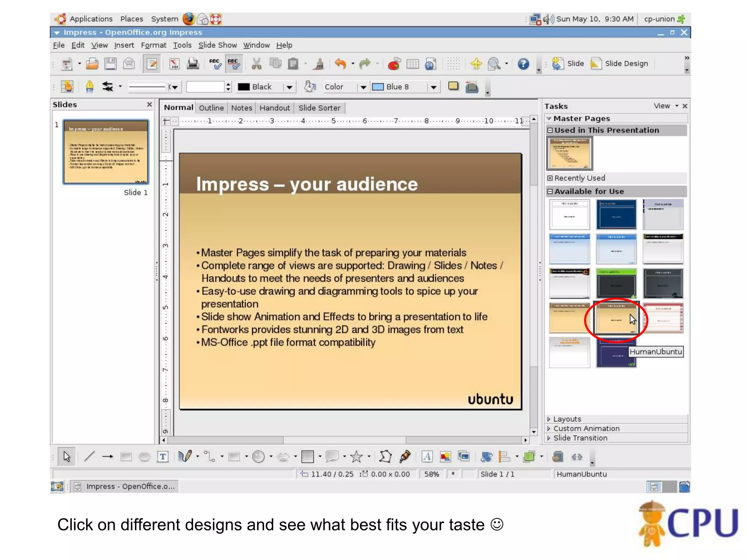Open the Help question mark icon
The image size is (747, 560).
pyautogui.click(x=523, y=64)
